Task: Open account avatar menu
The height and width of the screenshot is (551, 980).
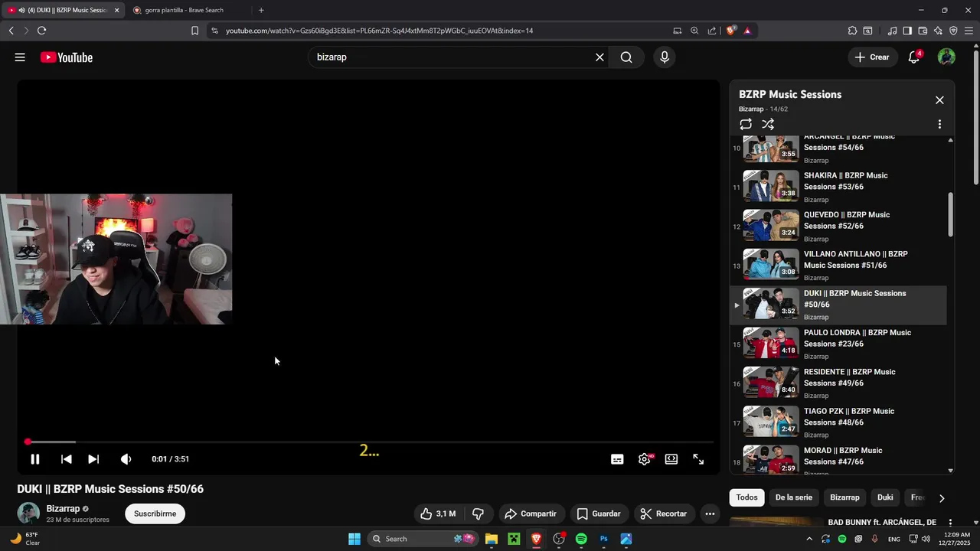Action: 946,57
